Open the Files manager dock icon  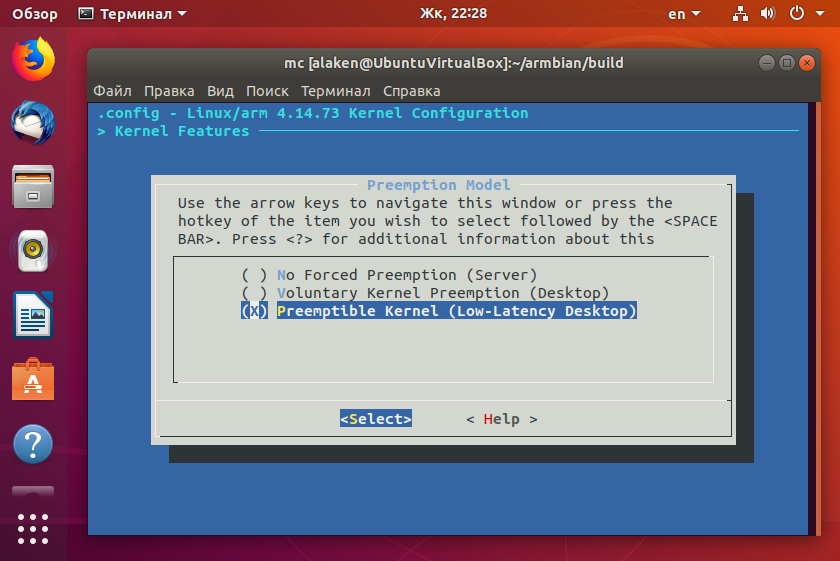(x=33, y=186)
